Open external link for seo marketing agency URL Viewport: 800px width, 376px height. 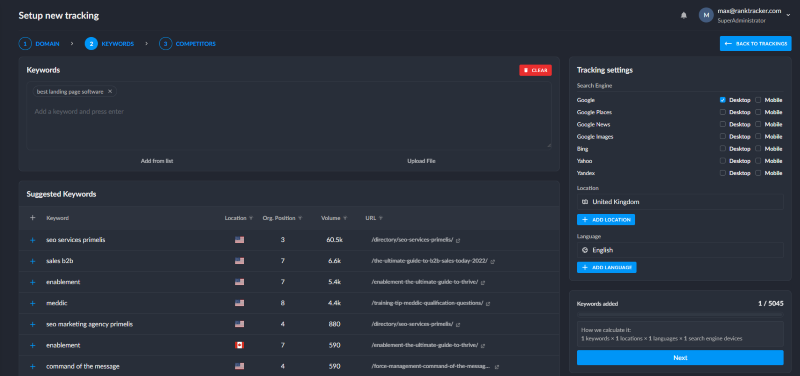click(458, 324)
